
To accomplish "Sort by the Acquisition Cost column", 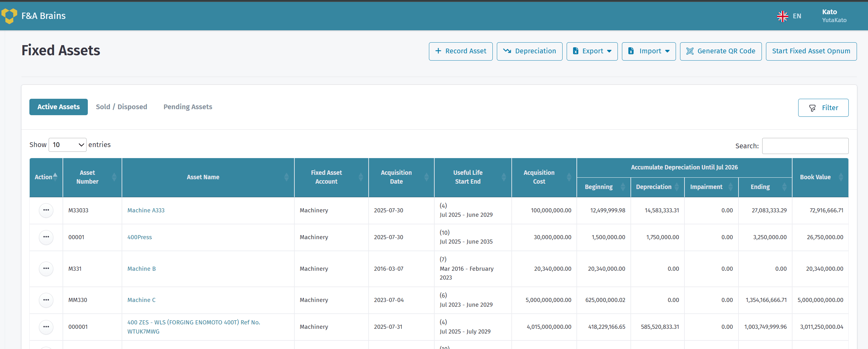I will 569,177.
